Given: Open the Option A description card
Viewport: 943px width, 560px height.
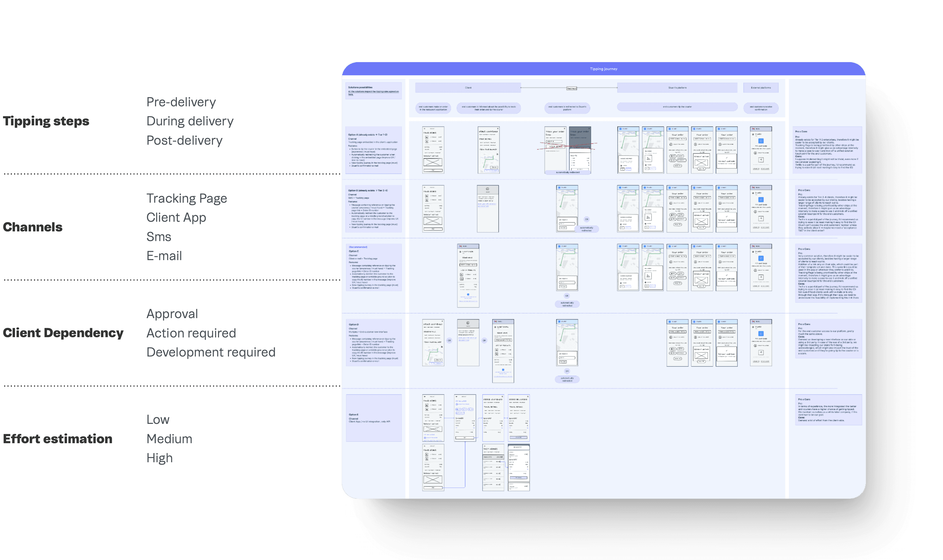Looking at the screenshot, I should coord(373,150).
